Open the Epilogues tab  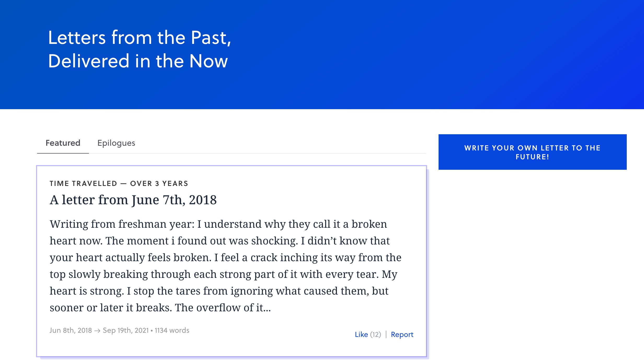pos(116,143)
